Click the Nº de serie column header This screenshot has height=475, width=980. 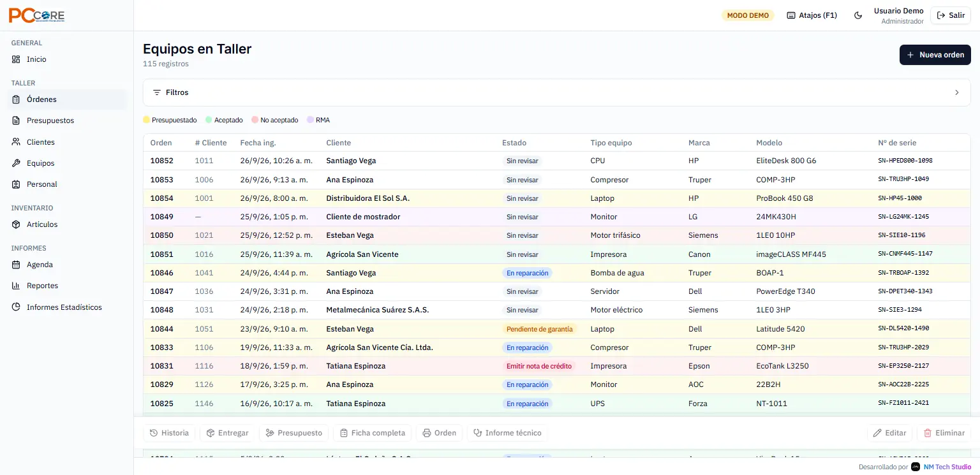897,143
